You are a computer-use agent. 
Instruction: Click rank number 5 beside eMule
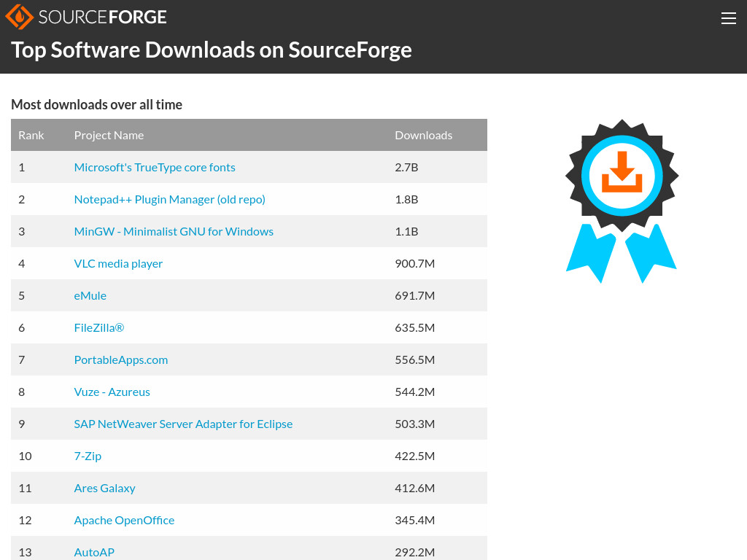pos(21,295)
